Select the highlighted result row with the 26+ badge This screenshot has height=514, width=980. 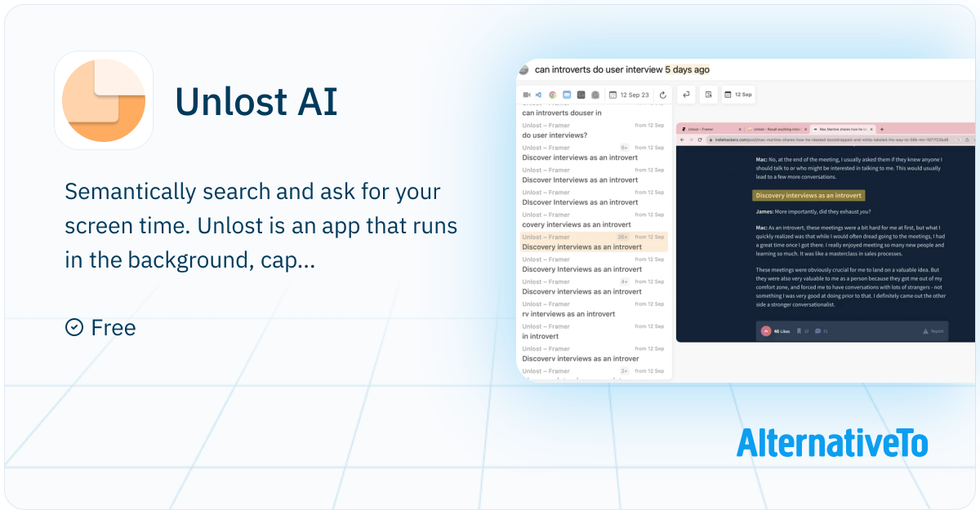[x=594, y=241]
